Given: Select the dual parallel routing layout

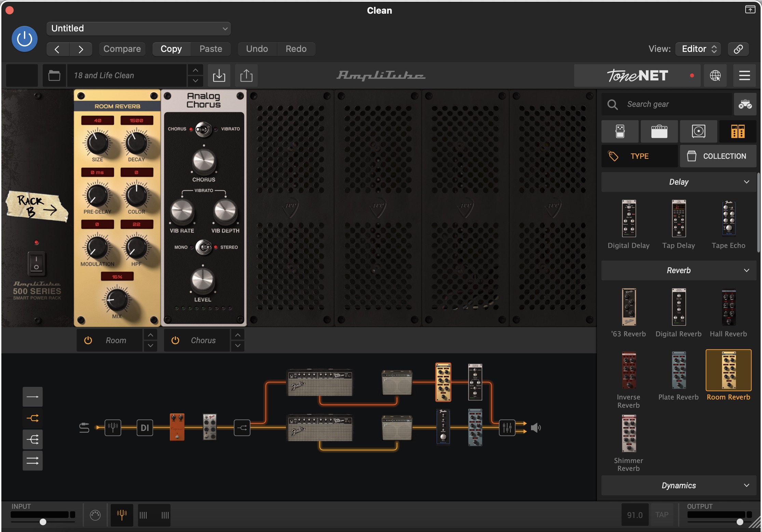Looking at the screenshot, I should coord(32,461).
